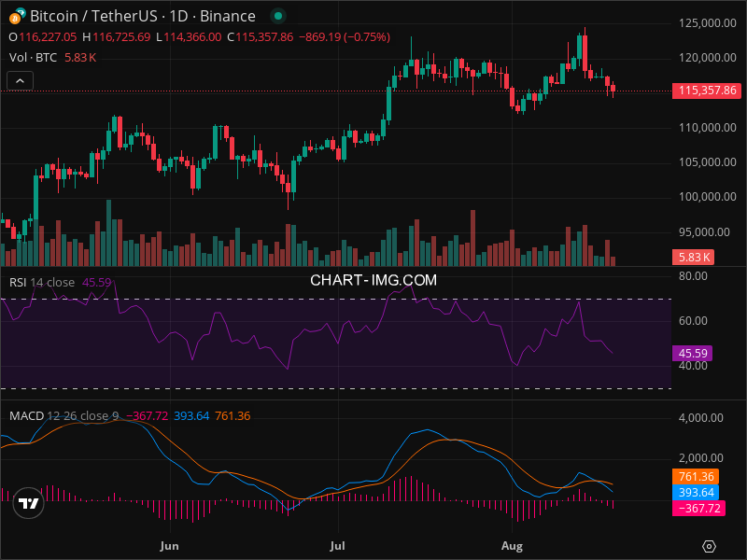The height and width of the screenshot is (560, 747).
Task: Open chart settings hexagon icon
Action: click(x=709, y=546)
